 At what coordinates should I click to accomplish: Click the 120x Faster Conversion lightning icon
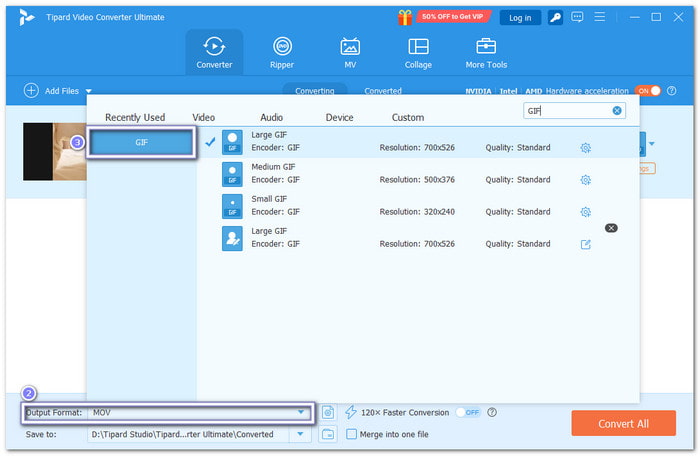click(x=351, y=412)
